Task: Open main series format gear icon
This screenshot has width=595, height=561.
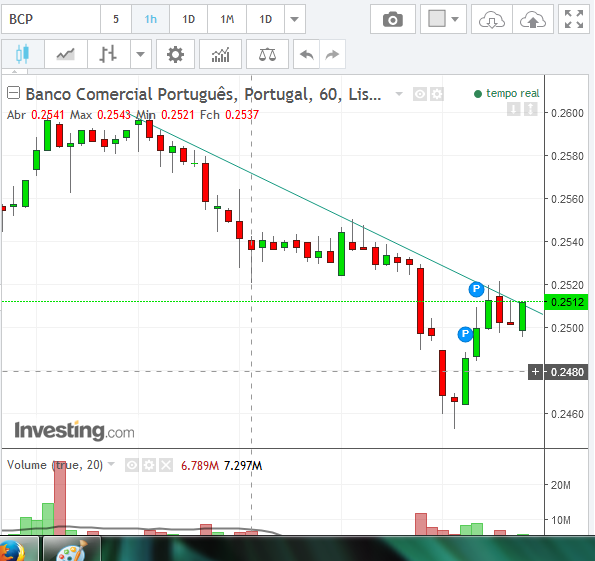Action: point(437,94)
